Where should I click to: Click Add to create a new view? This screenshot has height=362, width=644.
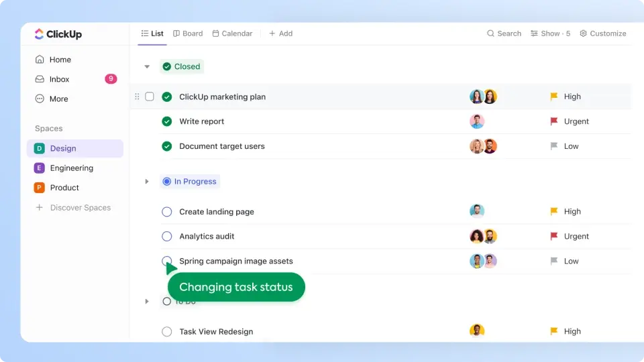tap(280, 34)
